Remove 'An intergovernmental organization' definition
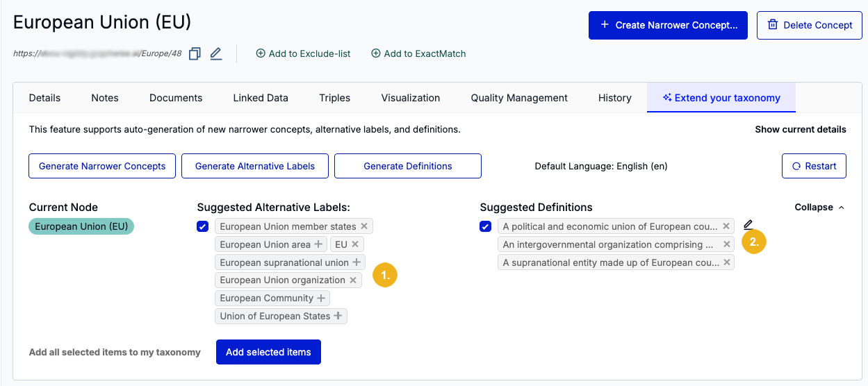Viewport: 868px width, 386px height. [726, 244]
